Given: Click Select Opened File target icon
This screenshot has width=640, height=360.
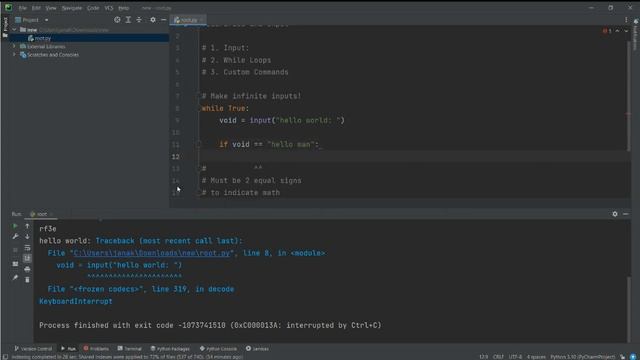Looking at the screenshot, I should coord(117,20).
